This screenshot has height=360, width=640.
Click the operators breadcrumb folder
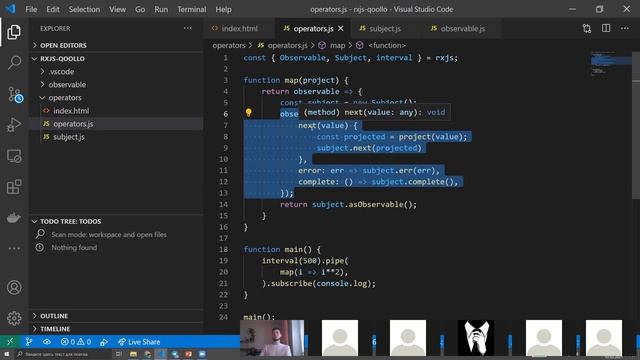point(229,45)
